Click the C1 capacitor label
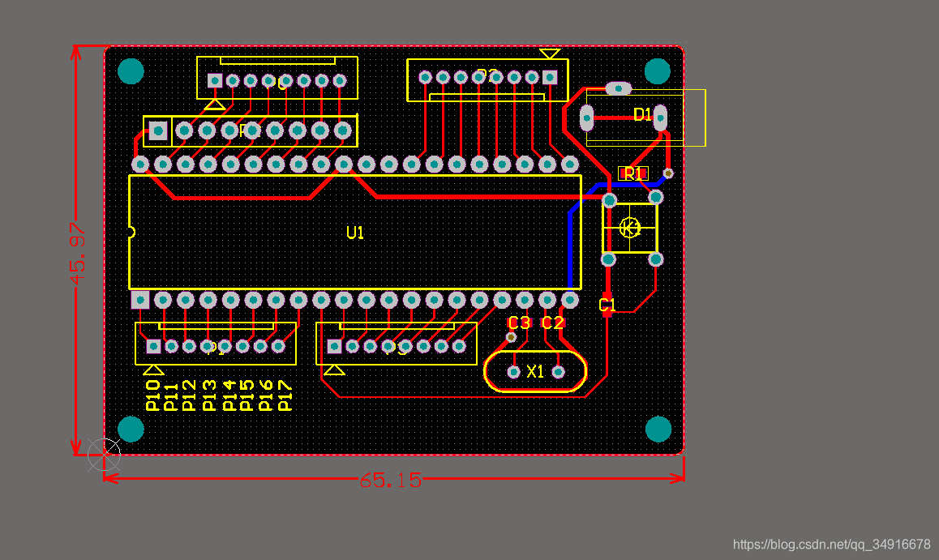Viewport: 939px width, 560px height. pyautogui.click(x=607, y=306)
